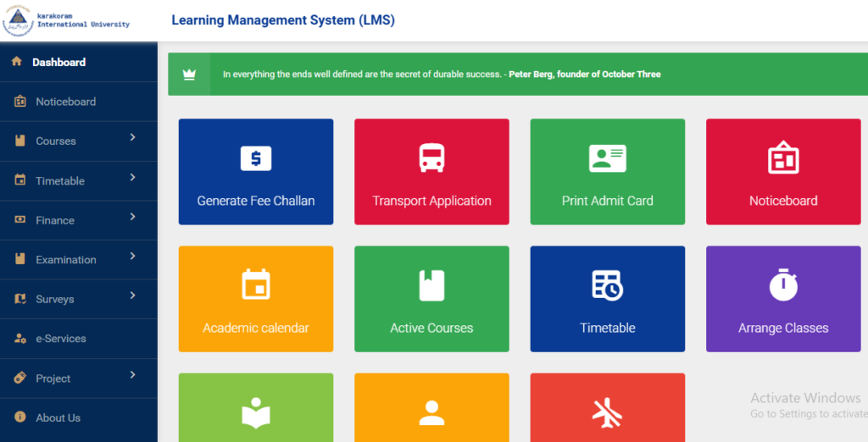This screenshot has height=442, width=868.
Task: Click the Noticeboard label on red tile
Action: click(783, 201)
